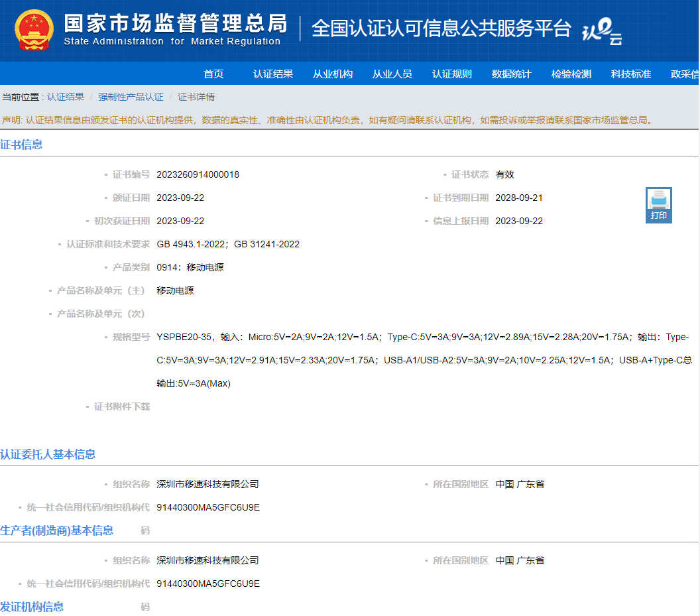The image size is (700, 616).
Task: Click 国家市场监督管理总局 title text
Action: (176, 23)
